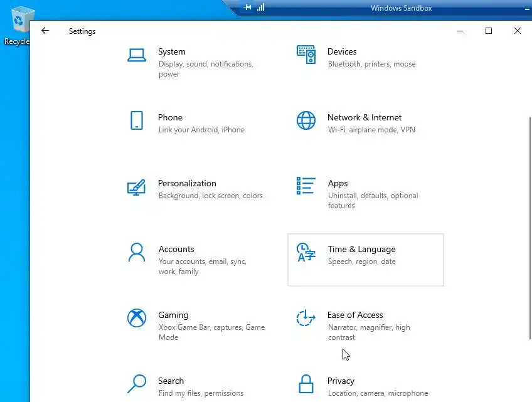532x402 pixels.
Task: Minimize the Settings window
Action: click(x=460, y=31)
